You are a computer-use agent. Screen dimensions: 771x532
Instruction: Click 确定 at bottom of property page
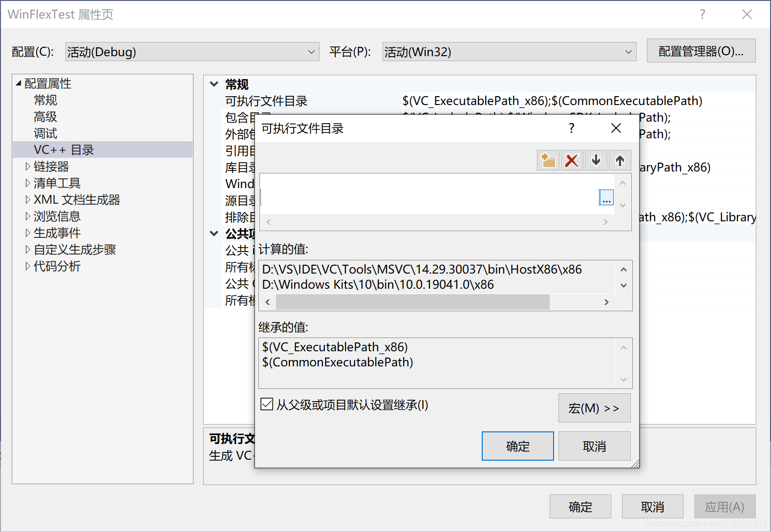pyautogui.click(x=580, y=507)
